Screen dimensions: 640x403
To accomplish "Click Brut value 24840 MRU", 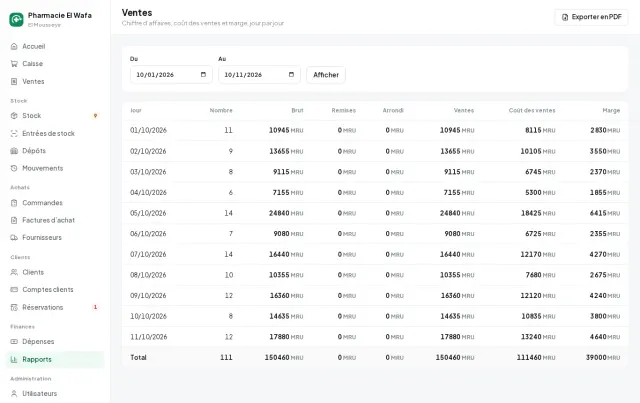I will click(286, 213).
